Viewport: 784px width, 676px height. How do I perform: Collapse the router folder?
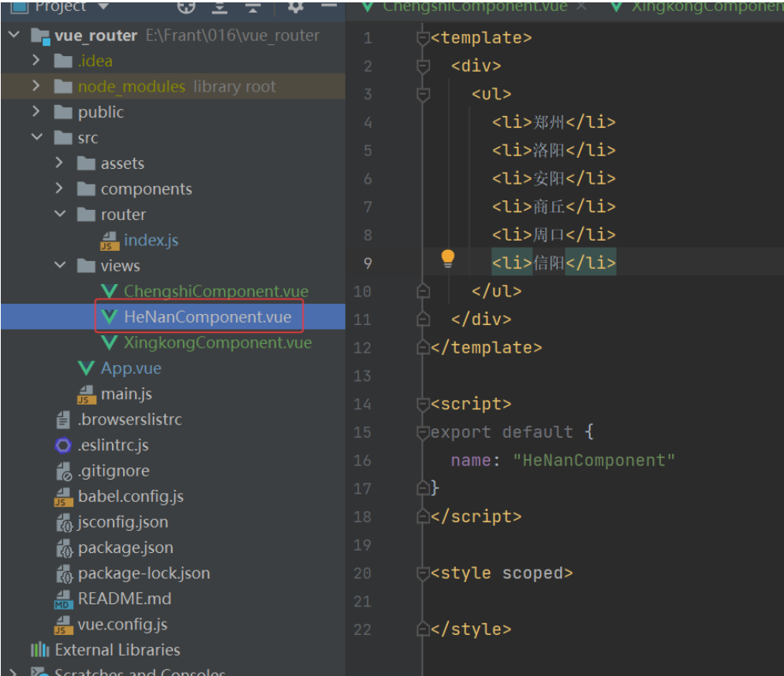[x=60, y=214]
